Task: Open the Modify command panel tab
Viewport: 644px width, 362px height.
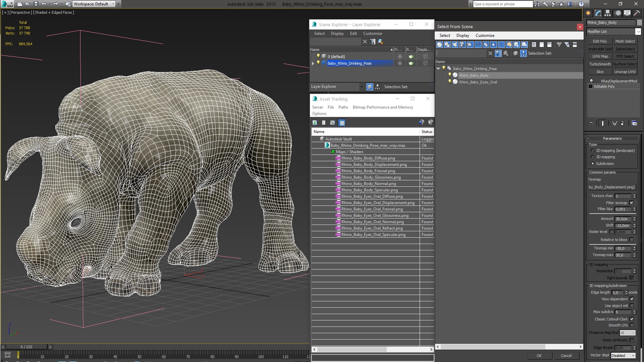Action: point(598,13)
